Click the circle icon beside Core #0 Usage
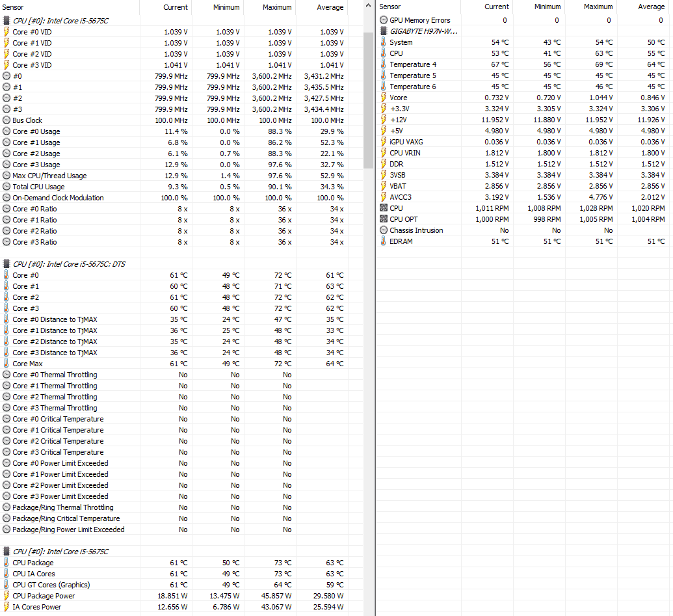Viewport: 673px width, 616px height. click(x=7, y=131)
